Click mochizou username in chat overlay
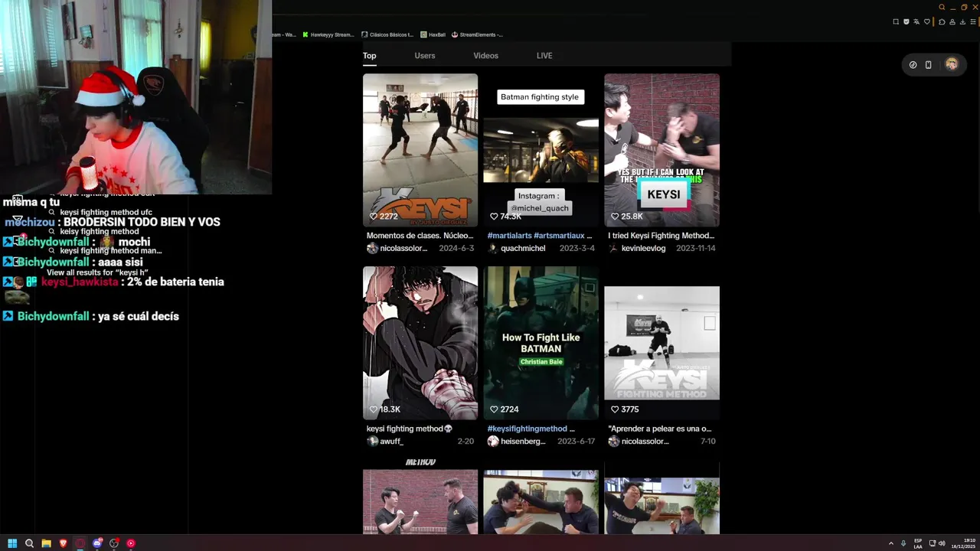 (x=30, y=222)
